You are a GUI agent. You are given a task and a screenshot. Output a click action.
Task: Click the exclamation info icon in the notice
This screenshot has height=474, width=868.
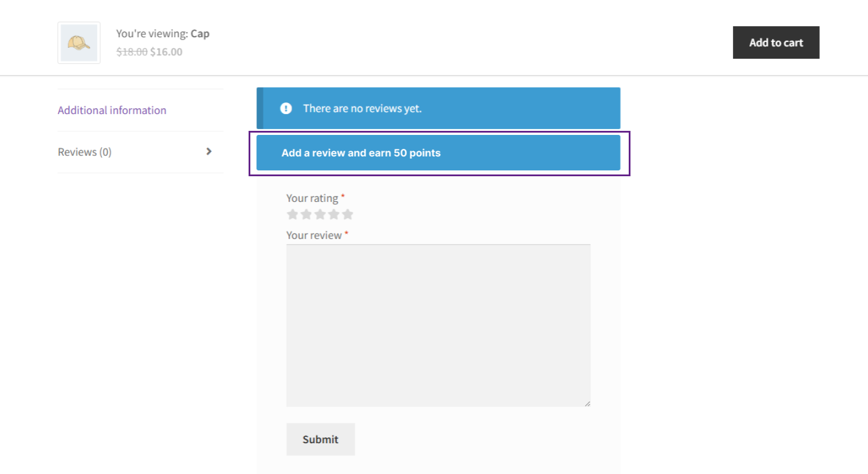286,108
